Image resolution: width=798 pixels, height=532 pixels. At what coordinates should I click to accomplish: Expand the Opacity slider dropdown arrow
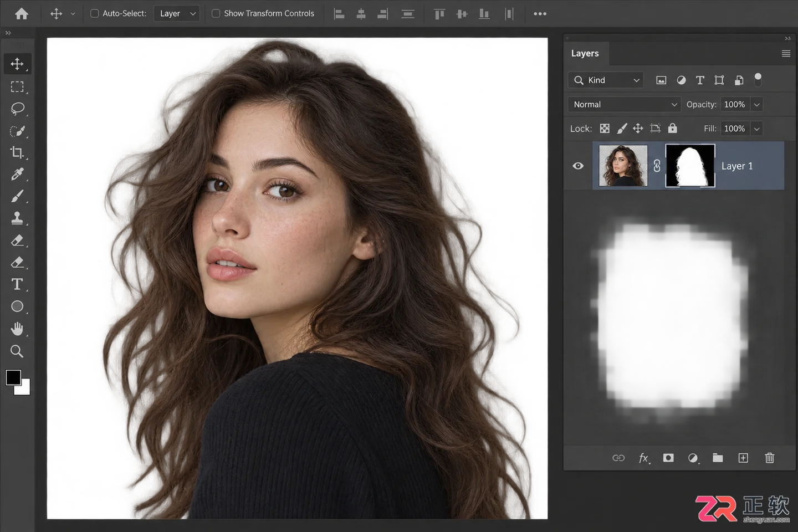click(x=757, y=104)
